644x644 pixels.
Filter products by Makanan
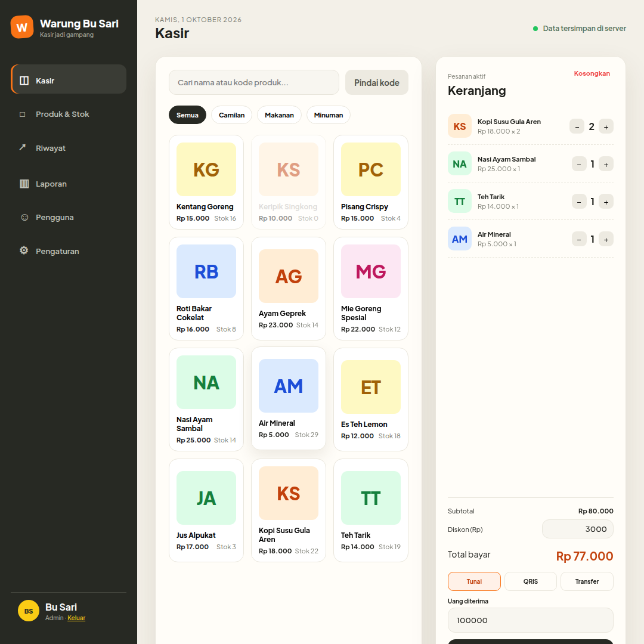click(x=279, y=115)
